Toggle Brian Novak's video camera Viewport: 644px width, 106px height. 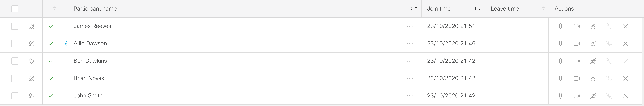click(577, 78)
